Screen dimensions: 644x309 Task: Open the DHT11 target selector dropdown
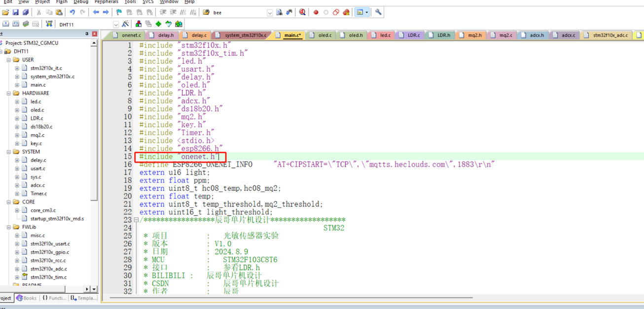click(x=115, y=24)
